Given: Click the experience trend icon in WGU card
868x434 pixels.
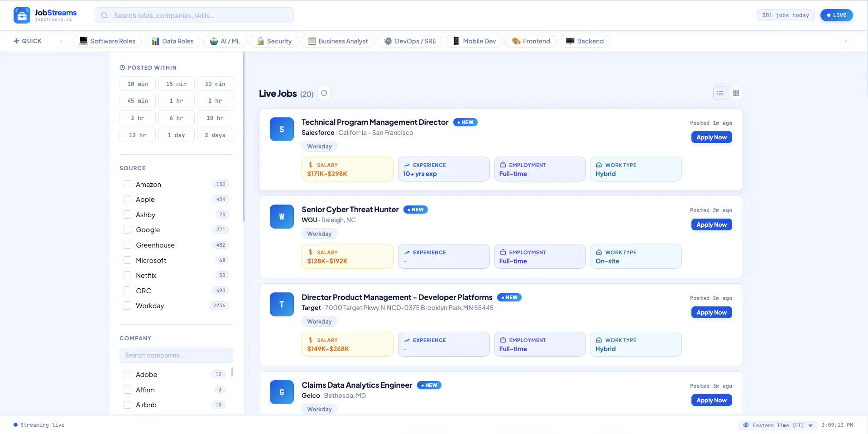Looking at the screenshot, I should click(407, 253).
